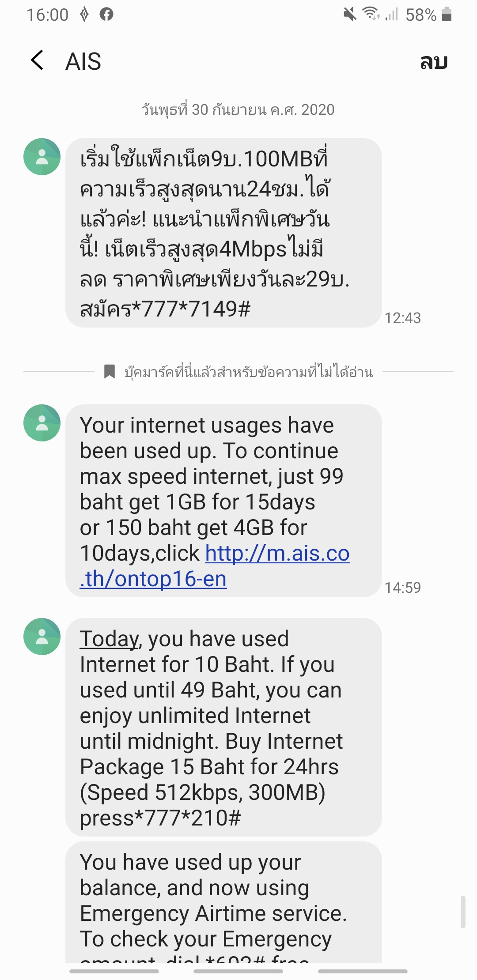
Task: Tap the underlined 'Today' date link
Action: point(109,639)
